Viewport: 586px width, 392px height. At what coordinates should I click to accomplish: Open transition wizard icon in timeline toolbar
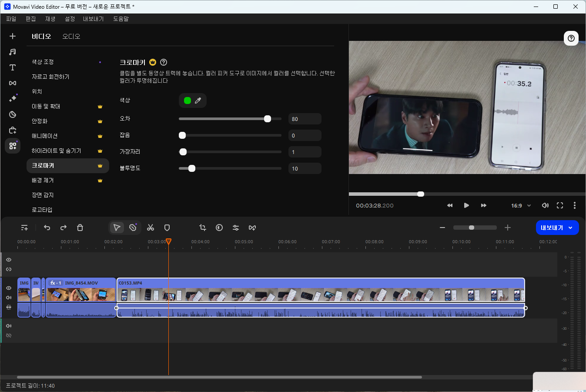click(252, 228)
